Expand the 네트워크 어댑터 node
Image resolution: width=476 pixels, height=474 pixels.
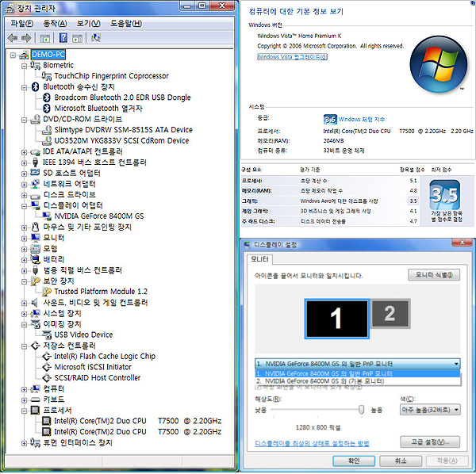click(24, 185)
